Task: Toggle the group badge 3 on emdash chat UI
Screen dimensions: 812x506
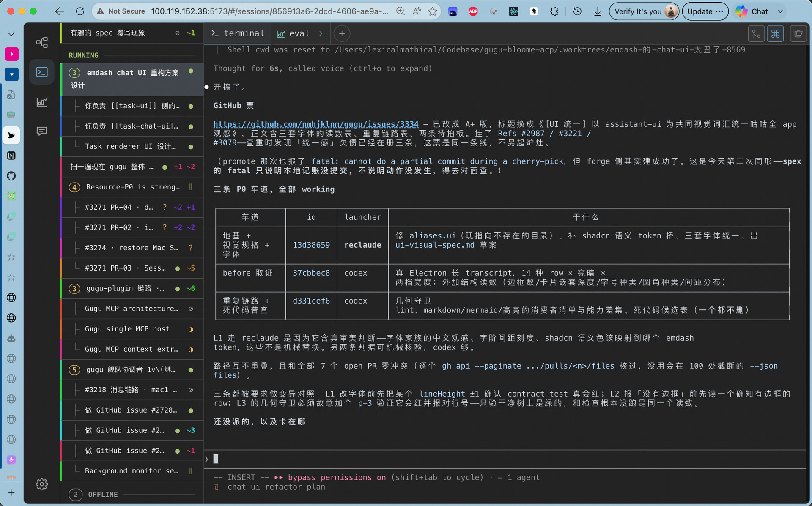Action: pos(74,73)
